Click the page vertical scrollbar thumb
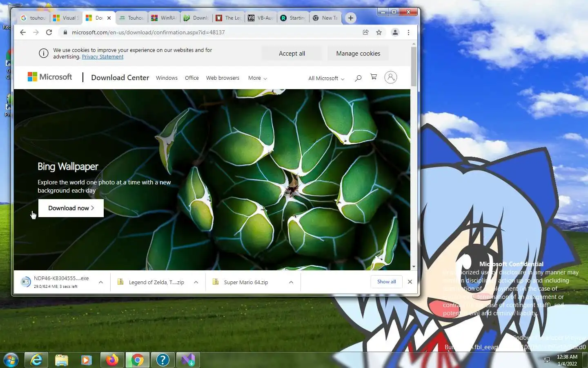The height and width of the screenshot is (368, 588). tap(414, 66)
